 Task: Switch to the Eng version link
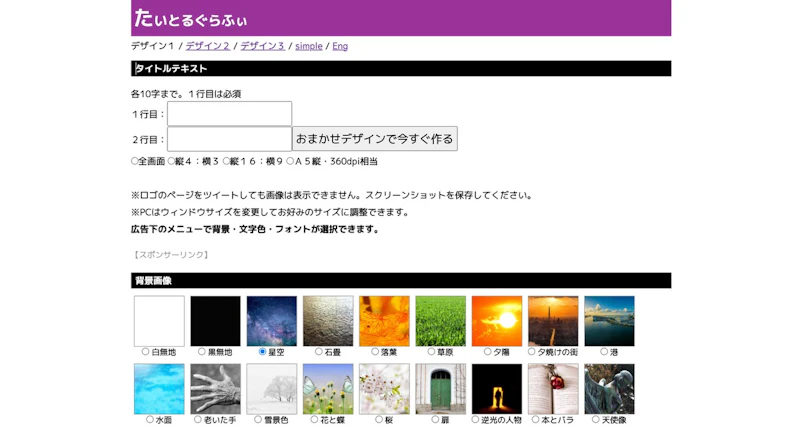(x=340, y=46)
